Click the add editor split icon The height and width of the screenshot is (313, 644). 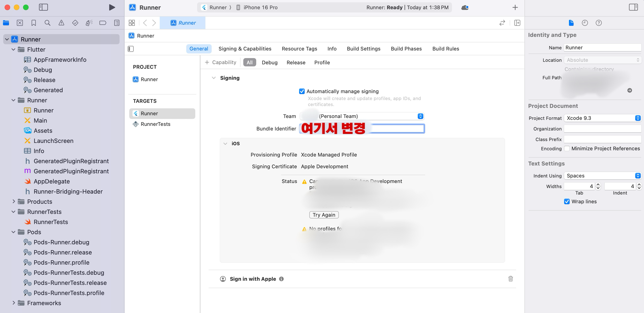(x=517, y=23)
